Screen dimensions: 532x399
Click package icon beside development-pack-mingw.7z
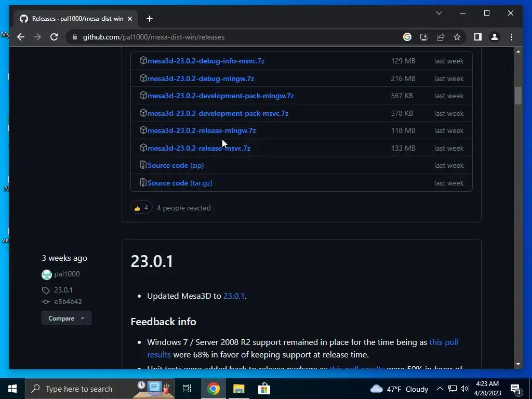tap(143, 96)
